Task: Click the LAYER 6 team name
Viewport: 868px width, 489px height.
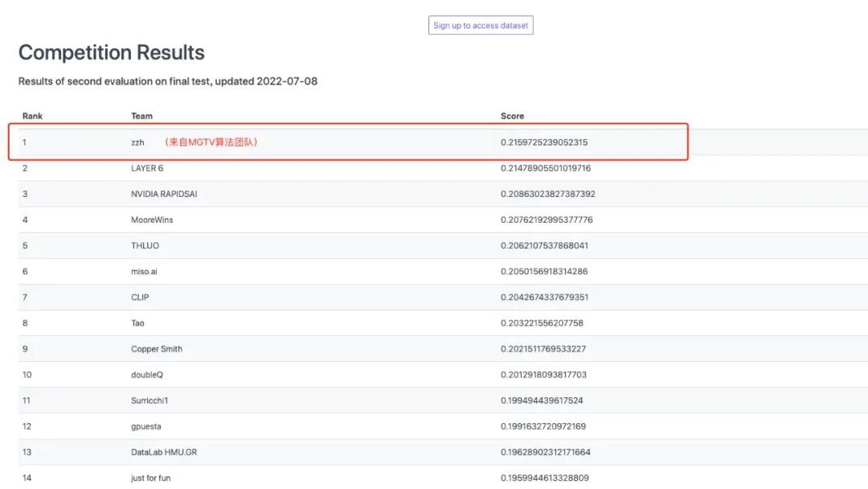Action: point(147,168)
